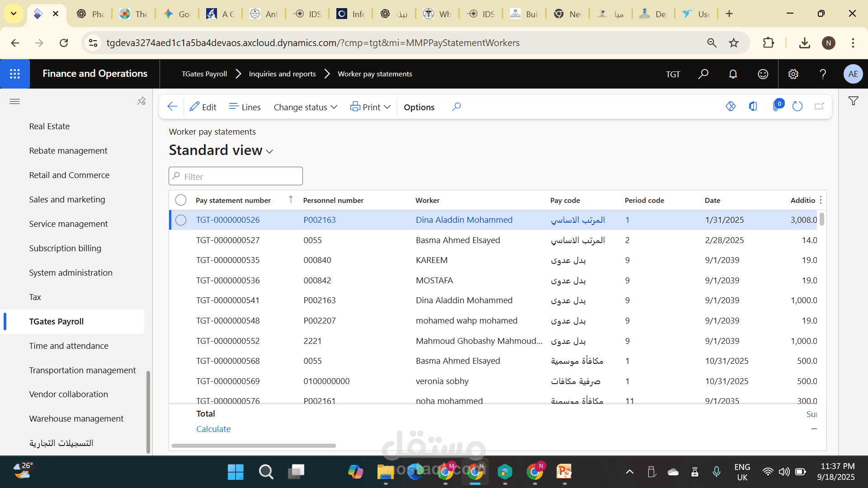Image resolution: width=868 pixels, height=488 pixels.
Task: Open the app launcher waffle icon
Action: 15,74
